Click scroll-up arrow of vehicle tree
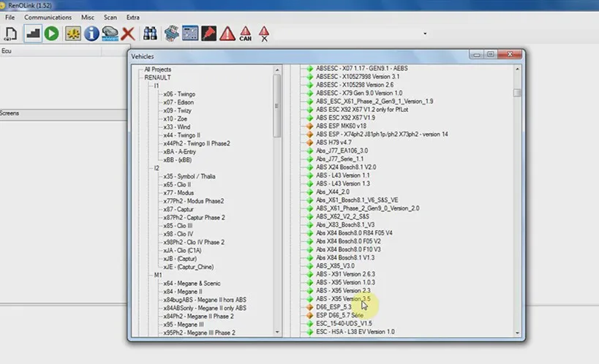The width and height of the screenshot is (599, 364). [x=277, y=70]
